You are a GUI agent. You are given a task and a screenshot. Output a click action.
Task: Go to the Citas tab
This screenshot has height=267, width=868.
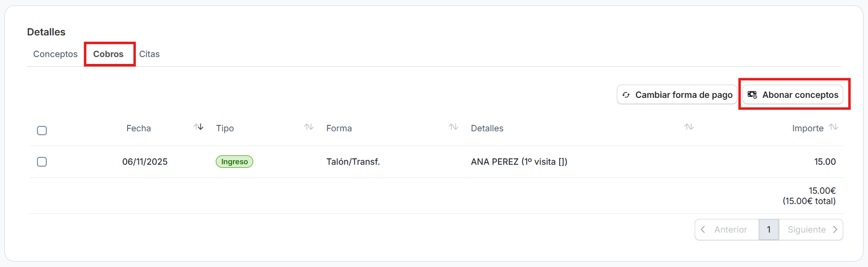[149, 54]
